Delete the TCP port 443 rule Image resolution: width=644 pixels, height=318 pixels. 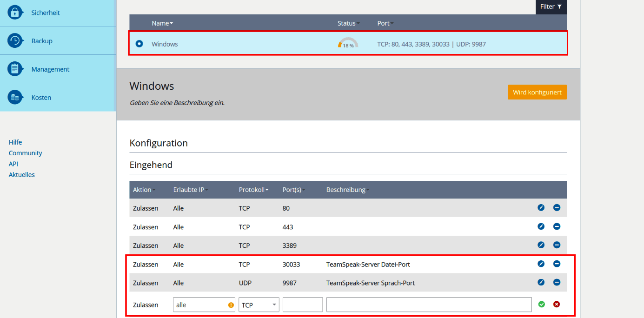click(x=557, y=226)
